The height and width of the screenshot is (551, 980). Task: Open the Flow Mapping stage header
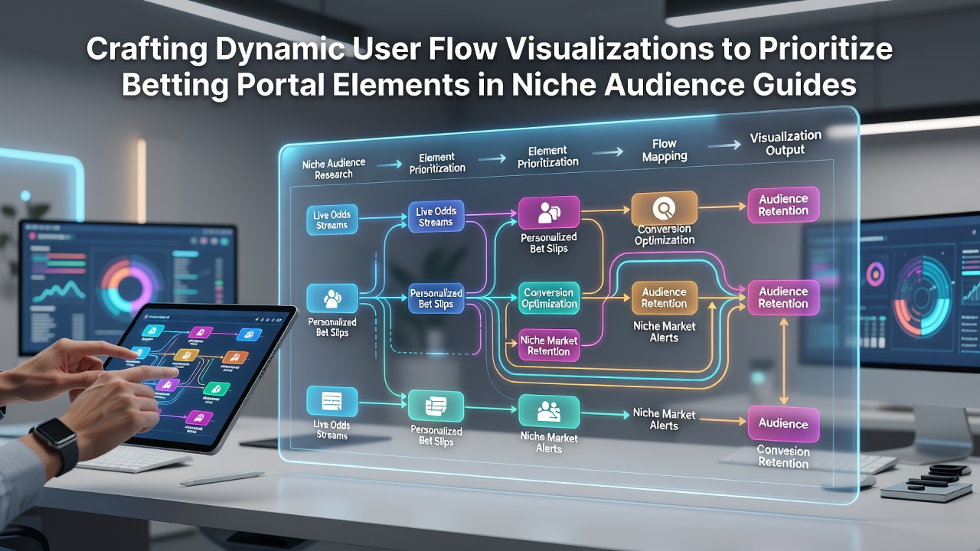(x=665, y=149)
